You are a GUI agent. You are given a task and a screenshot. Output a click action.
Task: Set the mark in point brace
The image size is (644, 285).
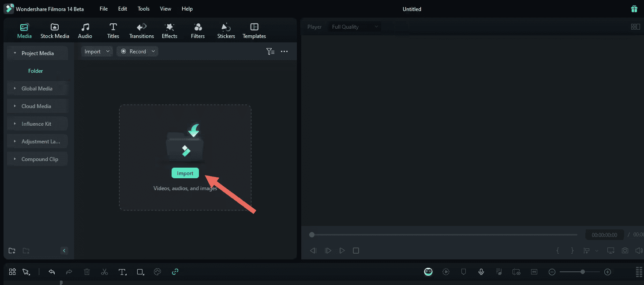click(558, 251)
